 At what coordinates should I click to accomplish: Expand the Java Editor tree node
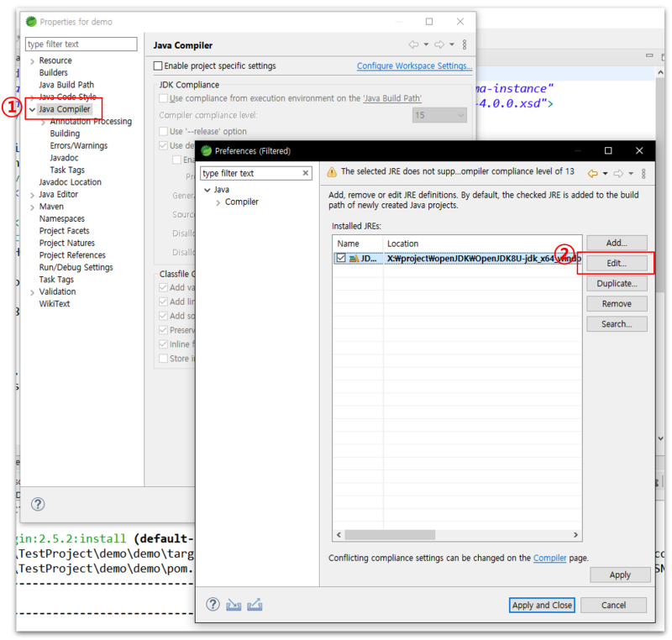point(32,195)
